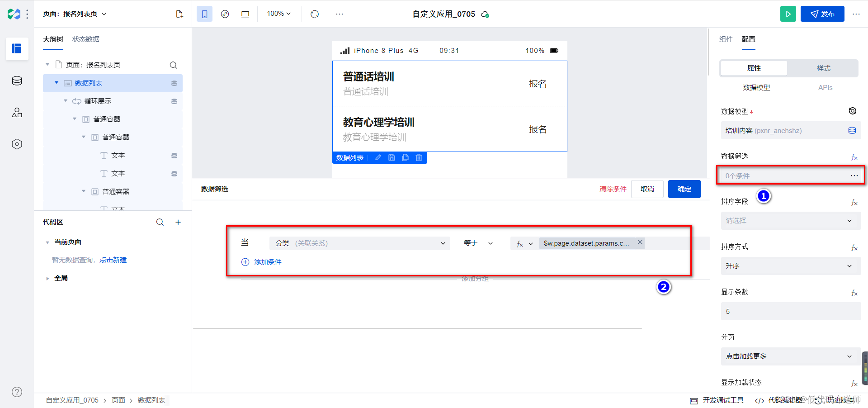Image resolution: width=868 pixels, height=408 pixels.
Task: Delete the selected 数据列表 component
Action: (x=419, y=157)
